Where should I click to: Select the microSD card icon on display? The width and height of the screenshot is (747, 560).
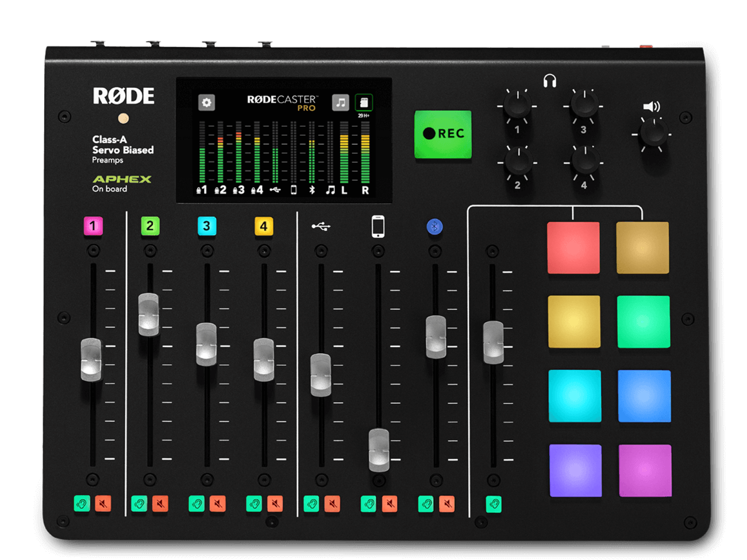[x=364, y=101]
